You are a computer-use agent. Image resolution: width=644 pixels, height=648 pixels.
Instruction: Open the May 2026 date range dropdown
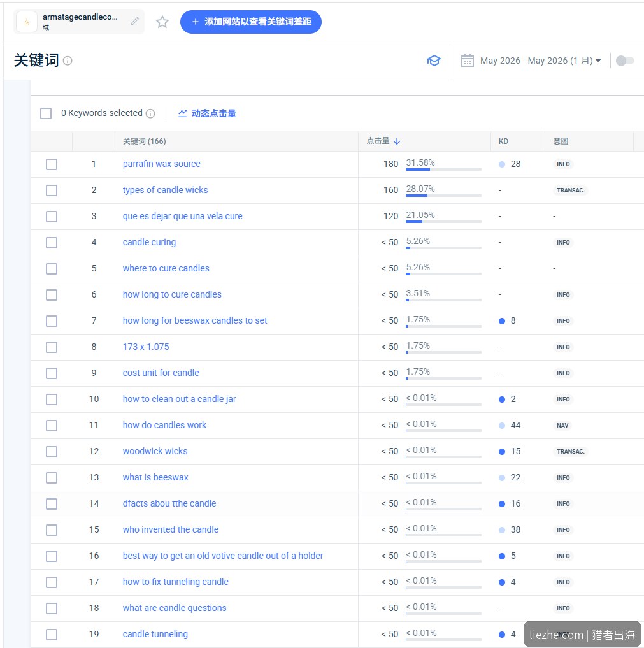point(540,61)
